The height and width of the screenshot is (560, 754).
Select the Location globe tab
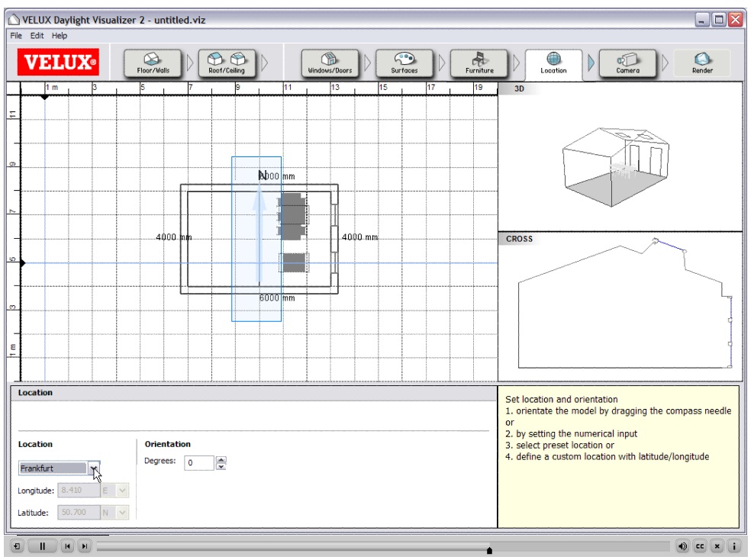click(x=553, y=63)
